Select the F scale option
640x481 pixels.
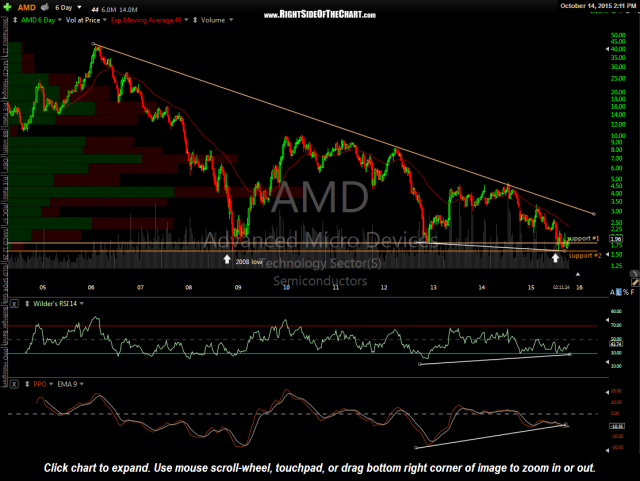(632, 292)
